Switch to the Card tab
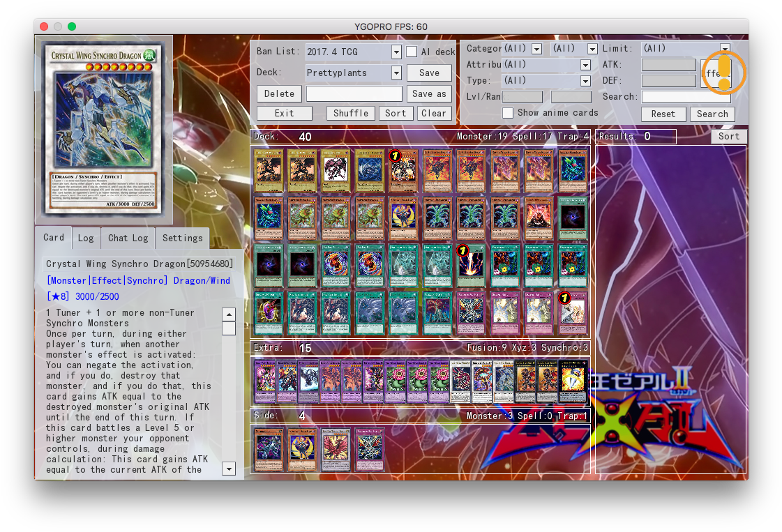782x532 pixels. pos(53,237)
